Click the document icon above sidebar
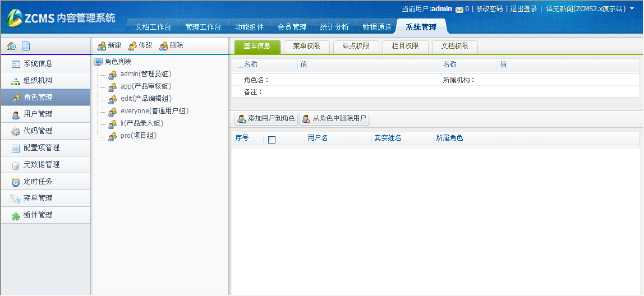 pyautogui.click(x=26, y=46)
